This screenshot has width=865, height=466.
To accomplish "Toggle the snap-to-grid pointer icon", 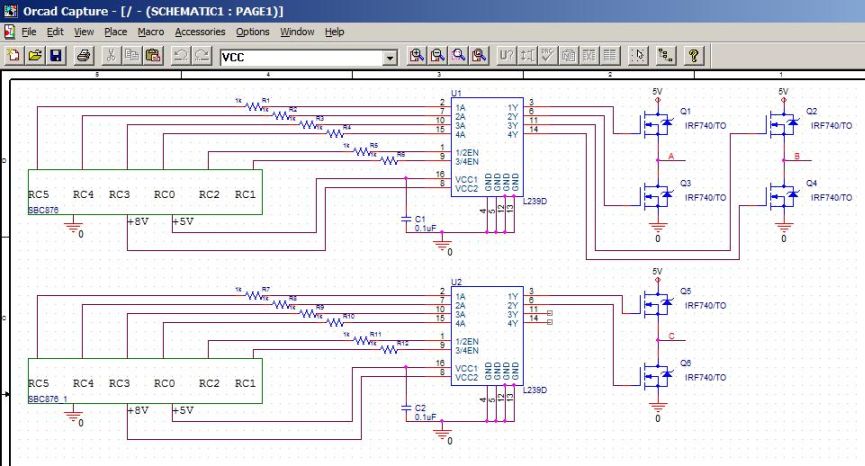I will click(638, 56).
